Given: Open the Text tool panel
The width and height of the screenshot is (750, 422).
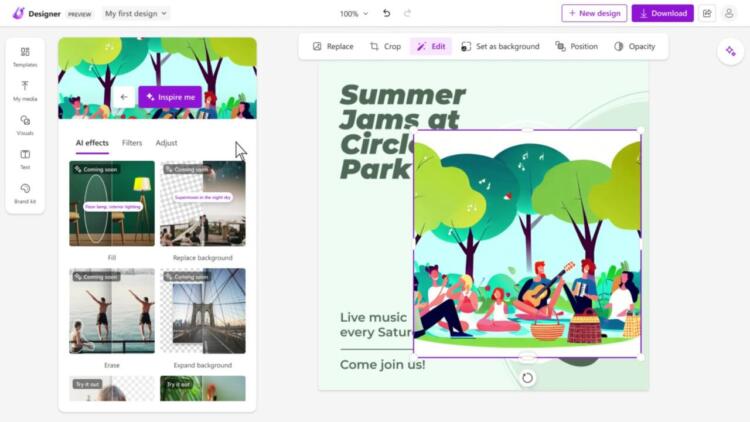Looking at the screenshot, I should coord(25,158).
